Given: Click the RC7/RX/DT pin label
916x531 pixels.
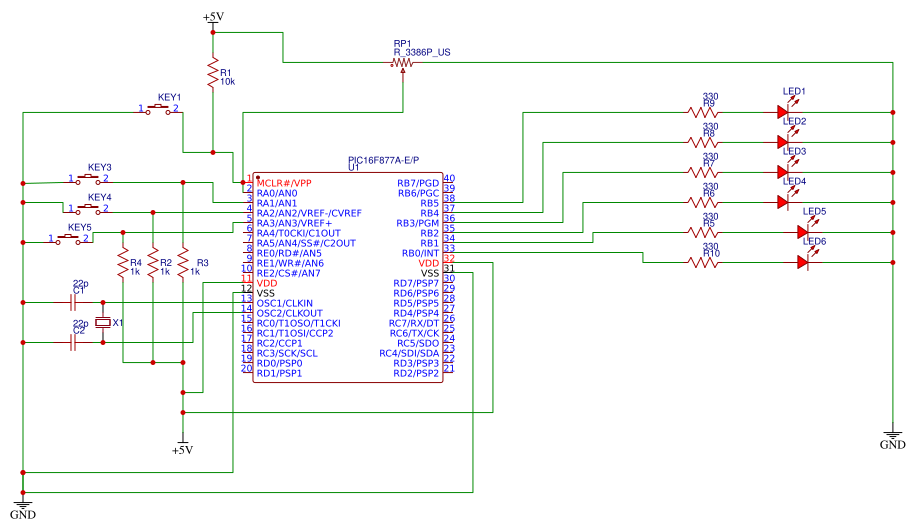Looking at the screenshot, I should 414,323.
